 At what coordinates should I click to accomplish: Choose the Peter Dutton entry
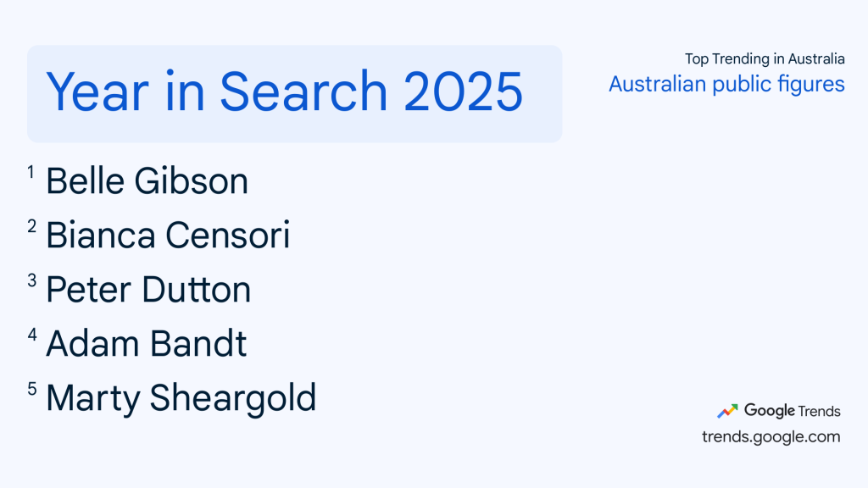click(148, 290)
